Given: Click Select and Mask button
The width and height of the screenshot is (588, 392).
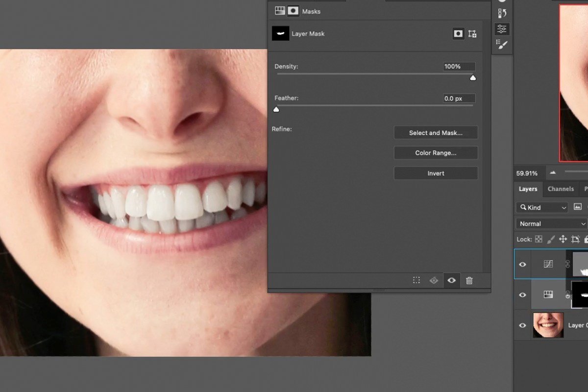Looking at the screenshot, I should (436, 133).
